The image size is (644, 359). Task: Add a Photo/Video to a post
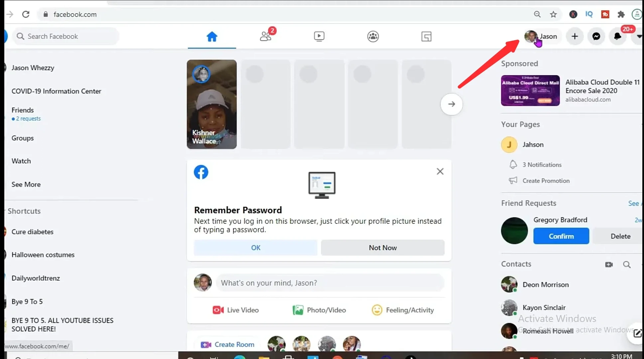click(x=319, y=310)
